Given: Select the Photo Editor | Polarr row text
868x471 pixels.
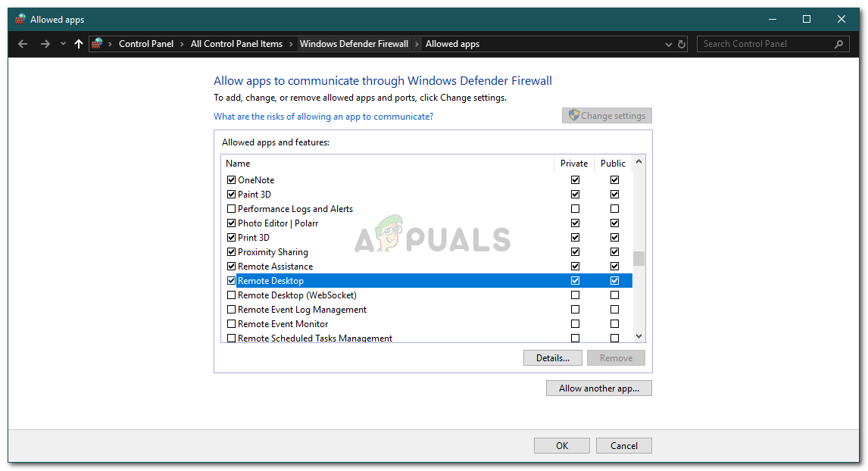Looking at the screenshot, I should (278, 223).
